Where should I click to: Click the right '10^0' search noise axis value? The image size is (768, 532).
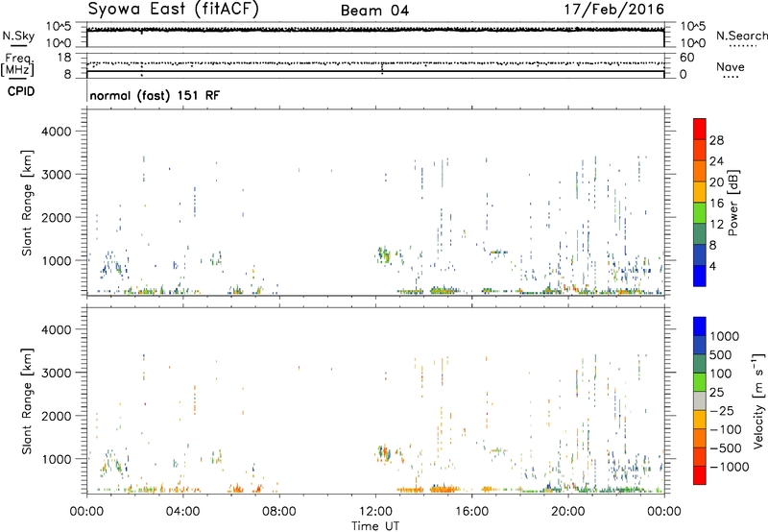693,43
